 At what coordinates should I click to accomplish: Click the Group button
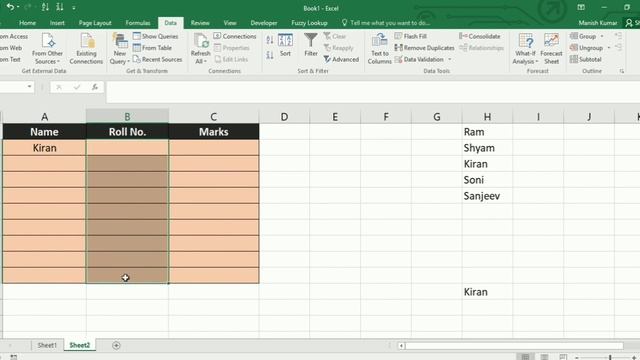(x=583, y=36)
